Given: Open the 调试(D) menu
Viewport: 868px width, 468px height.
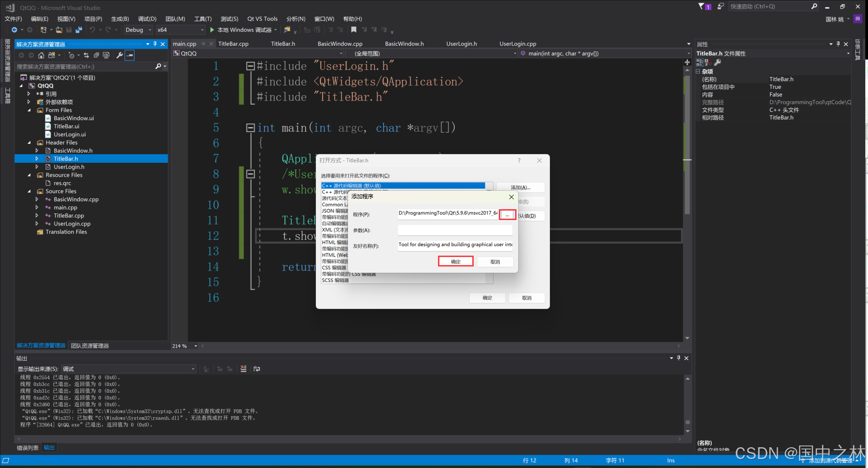Looking at the screenshot, I should tap(147, 19).
